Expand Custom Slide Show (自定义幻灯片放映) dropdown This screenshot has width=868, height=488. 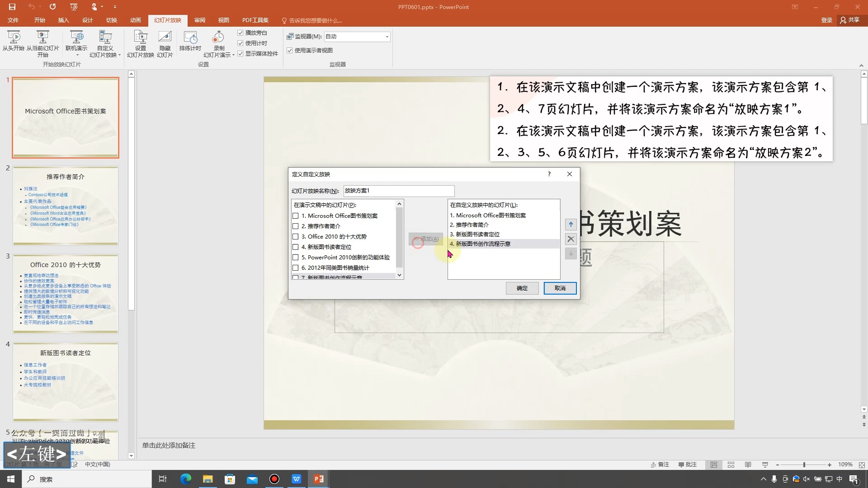[x=119, y=55]
